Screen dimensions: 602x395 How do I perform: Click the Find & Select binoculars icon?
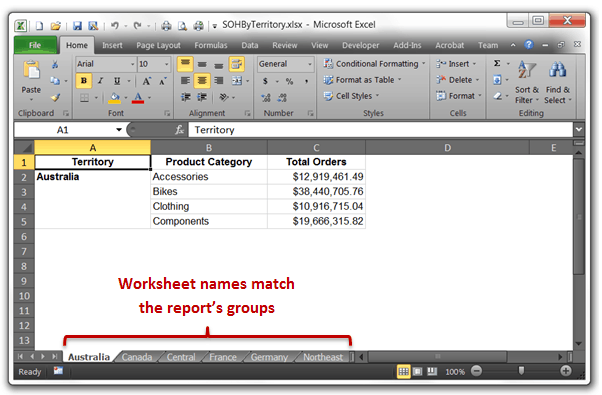[x=557, y=69]
